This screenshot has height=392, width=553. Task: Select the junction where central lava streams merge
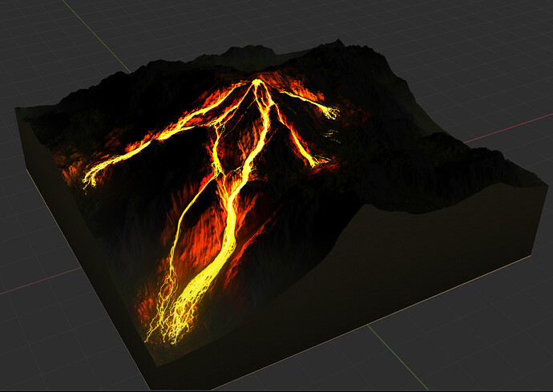tap(219, 173)
